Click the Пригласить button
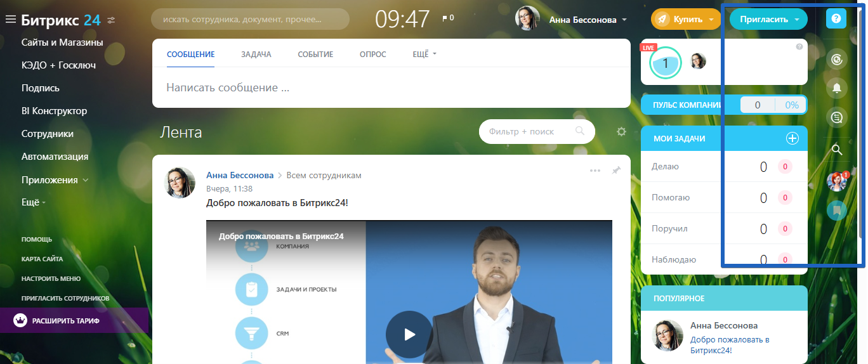 point(768,20)
